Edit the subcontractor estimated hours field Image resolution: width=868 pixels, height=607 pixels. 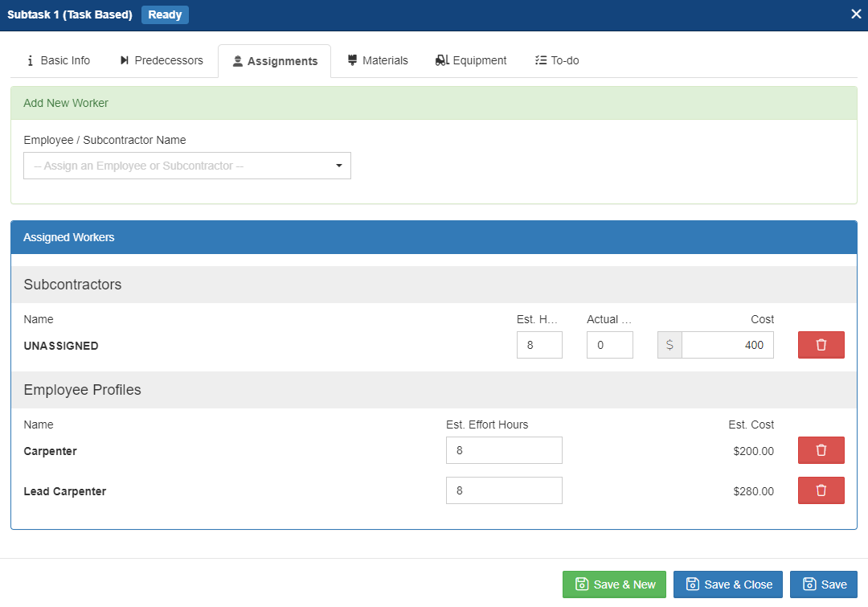click(x=539, y=345)
